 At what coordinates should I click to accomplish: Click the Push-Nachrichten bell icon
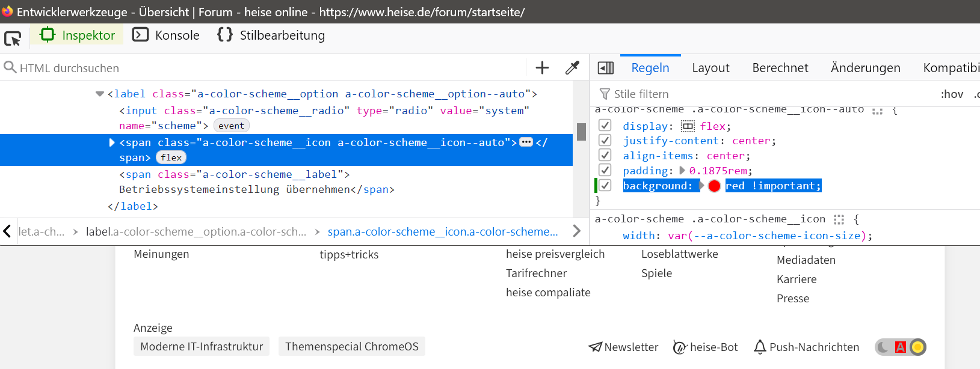760,347
